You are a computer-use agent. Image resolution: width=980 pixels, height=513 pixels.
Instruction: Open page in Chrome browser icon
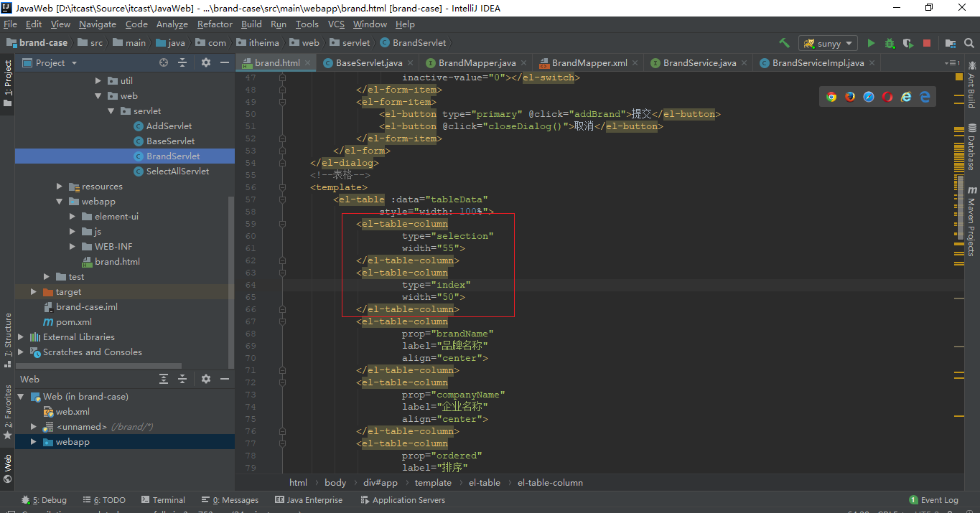point(831,97)
